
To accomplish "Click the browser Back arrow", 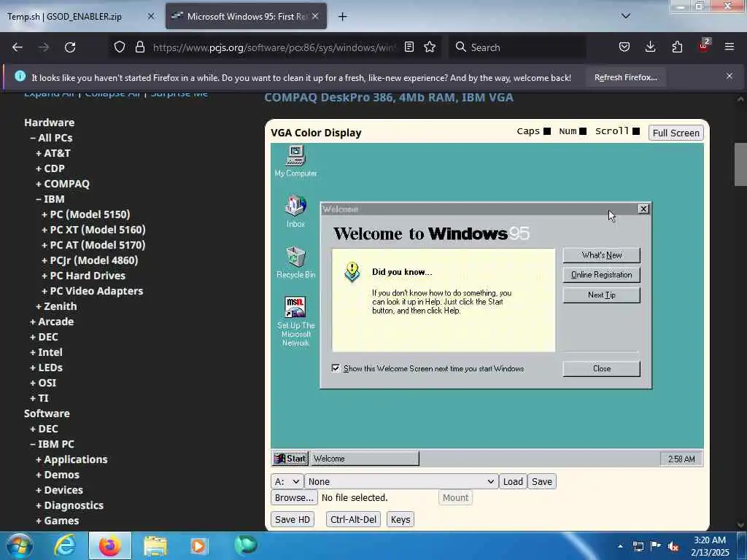I will (x=18, y=47).
